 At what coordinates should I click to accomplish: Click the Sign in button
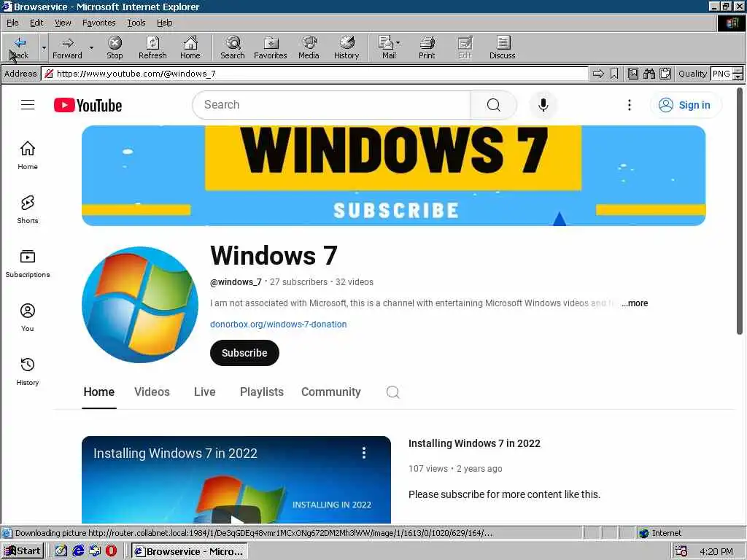pyautogui.click(x=686, y=105)
